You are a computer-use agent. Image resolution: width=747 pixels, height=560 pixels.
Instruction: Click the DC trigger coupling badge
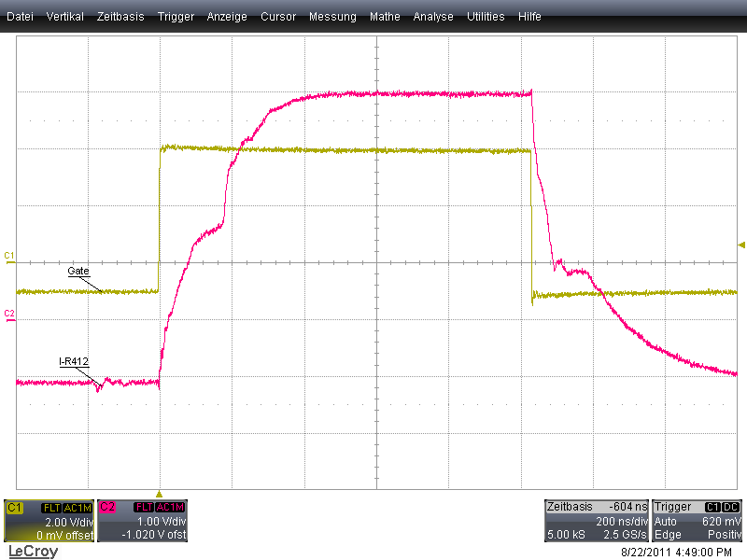pos(731,507)
